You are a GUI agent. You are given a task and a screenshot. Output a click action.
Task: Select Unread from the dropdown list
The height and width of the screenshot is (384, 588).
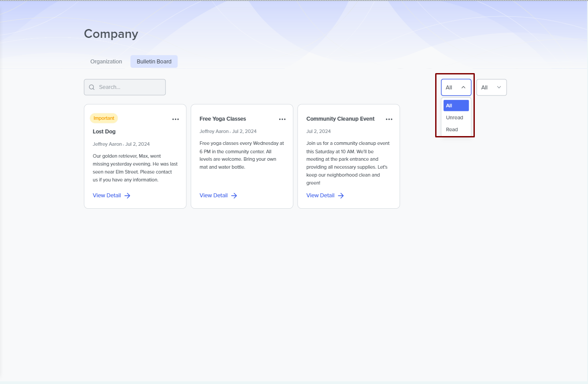coord(455,118)
